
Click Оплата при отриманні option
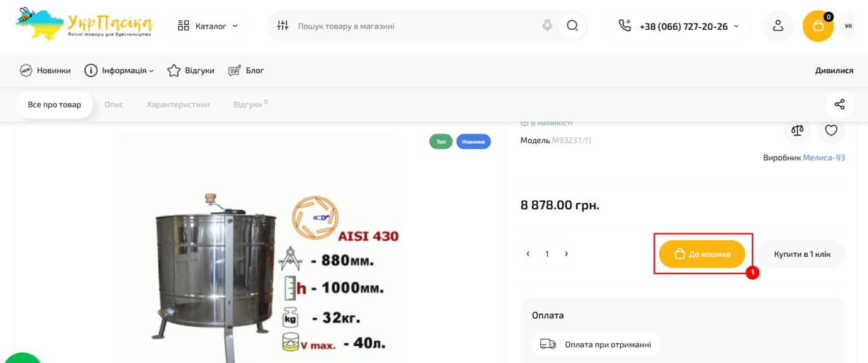point(596,345)
